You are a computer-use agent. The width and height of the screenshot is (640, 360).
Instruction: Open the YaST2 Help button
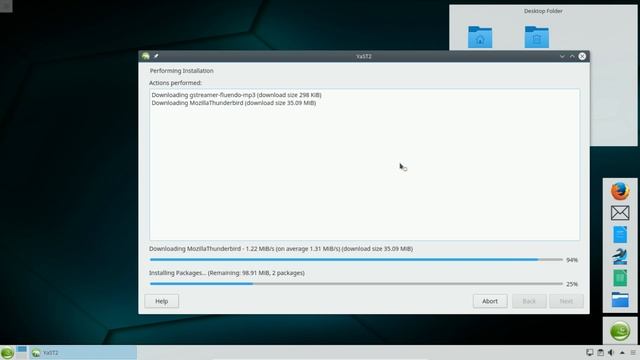point(162,301)
